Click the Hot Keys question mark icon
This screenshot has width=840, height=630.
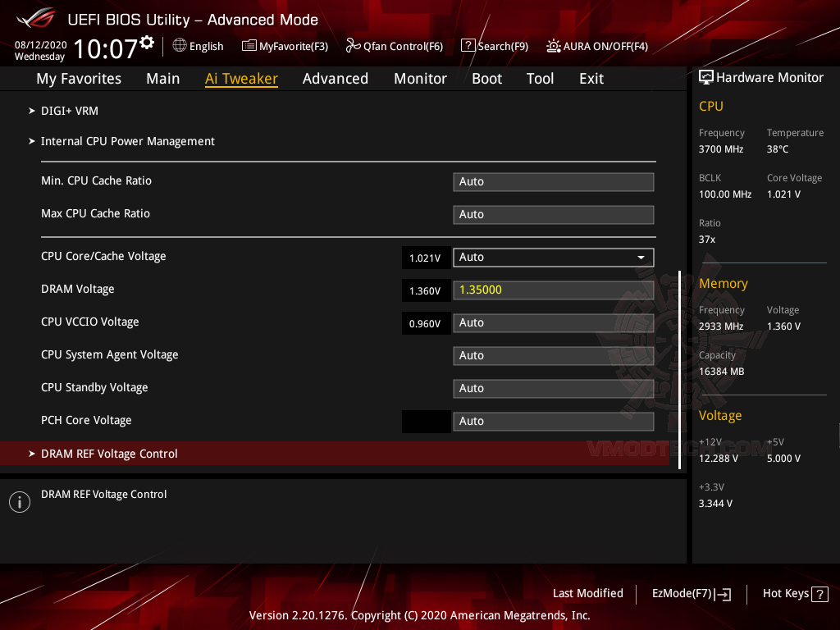[x=819, y=594]
